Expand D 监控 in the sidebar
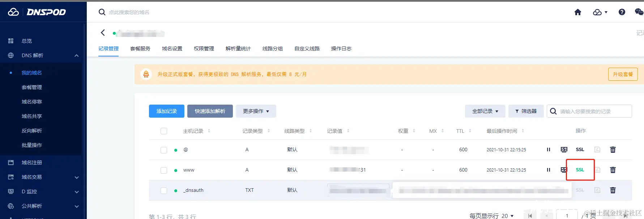Screen dimensions: 644x219 pyautogui.click(x=77, y=191)
